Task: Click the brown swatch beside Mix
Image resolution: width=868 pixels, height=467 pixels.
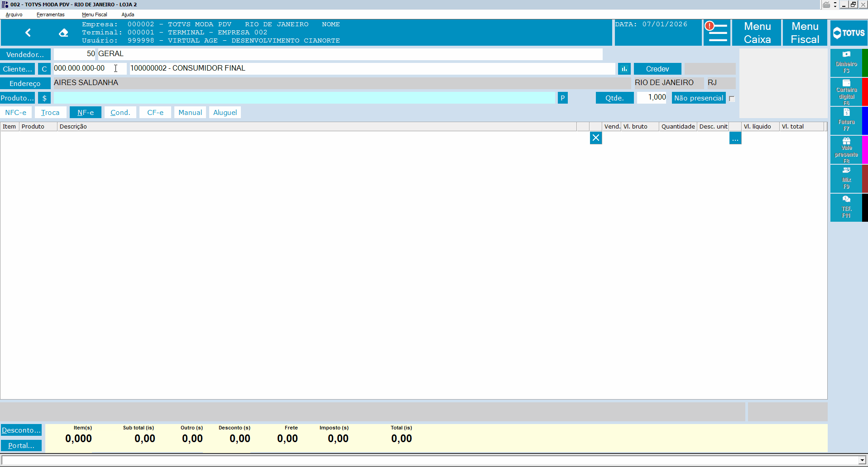Action: [x=865, y=179]
